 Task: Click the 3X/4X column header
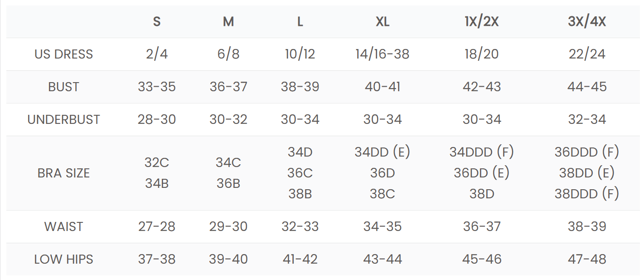[587, 22]
